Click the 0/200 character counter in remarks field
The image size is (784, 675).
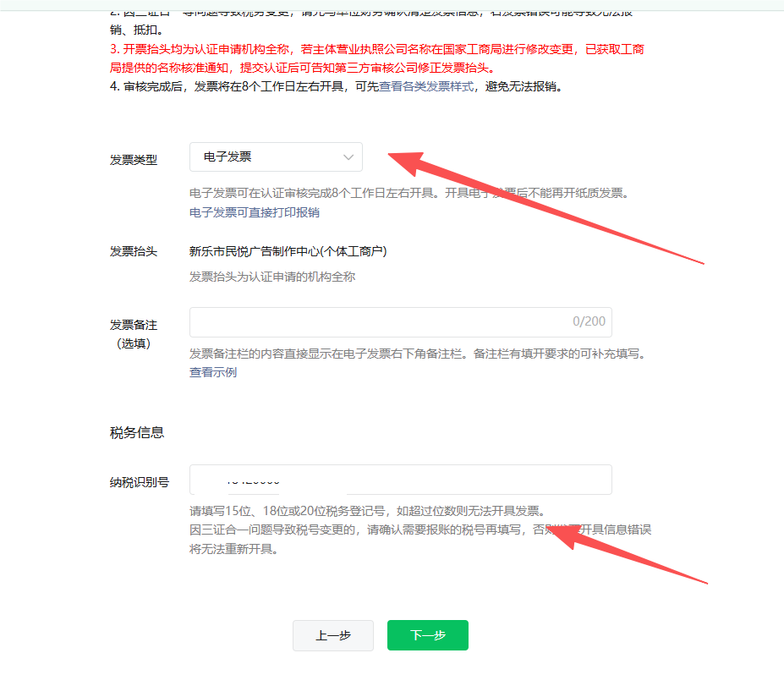(589, 321)
